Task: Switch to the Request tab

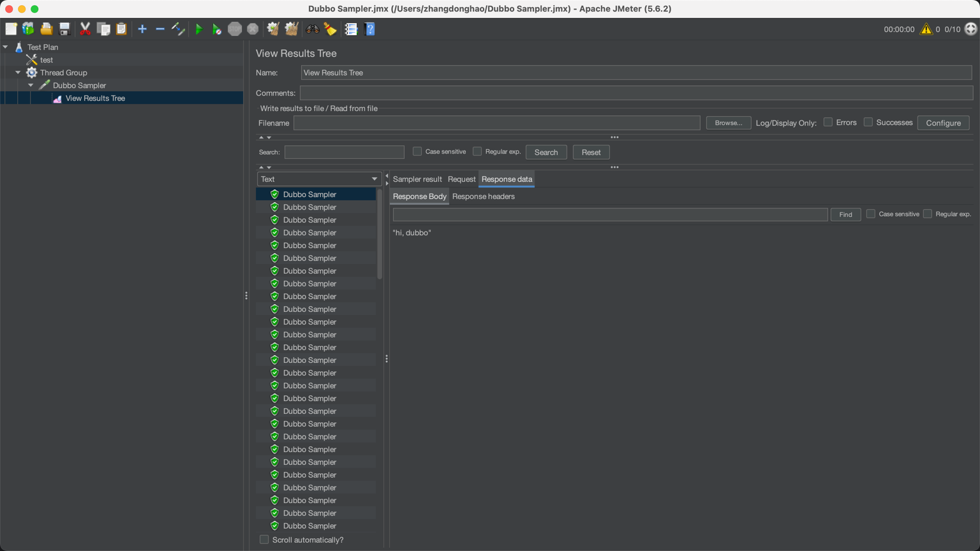Action: pos(461,179)
